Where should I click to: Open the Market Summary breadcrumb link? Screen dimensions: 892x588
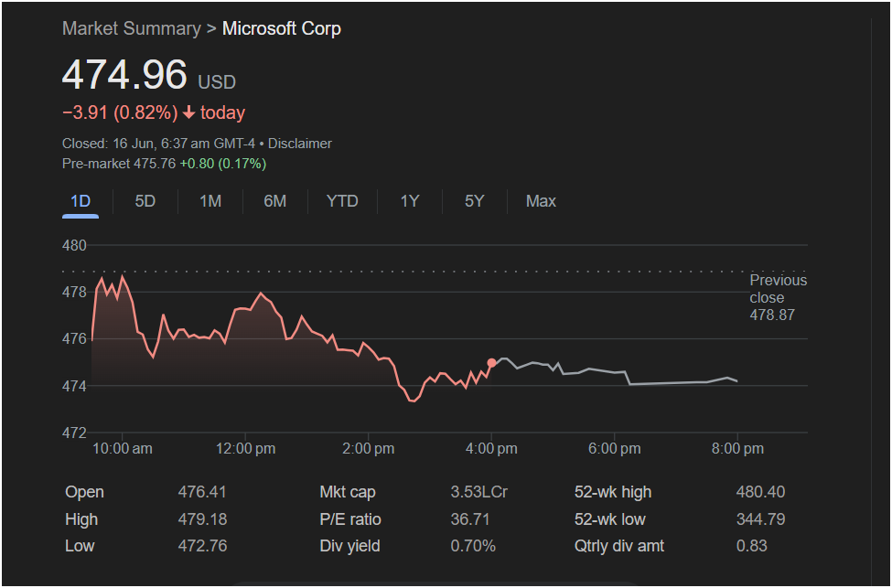(132, 28)
